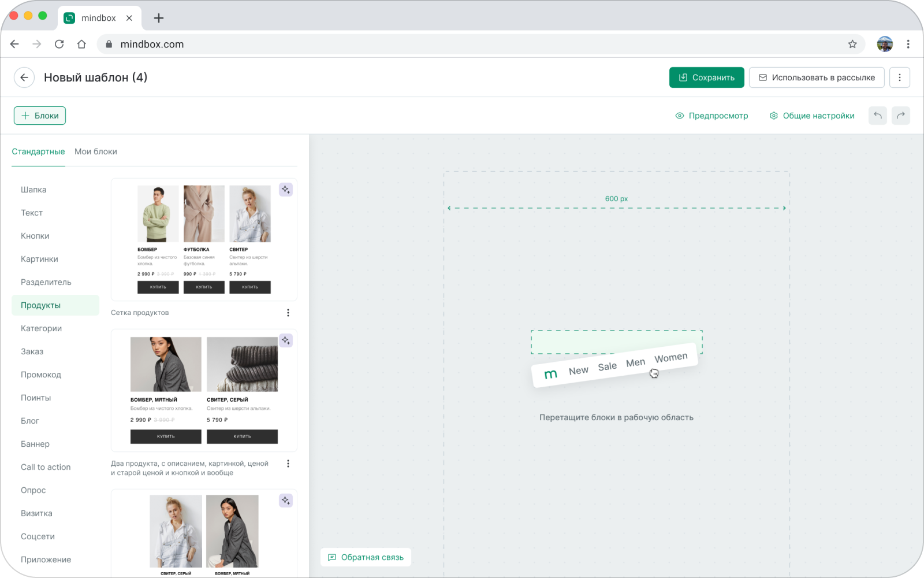Save the template with Сохранить
The height and width of the screenshot is (578, 924).
707,77
